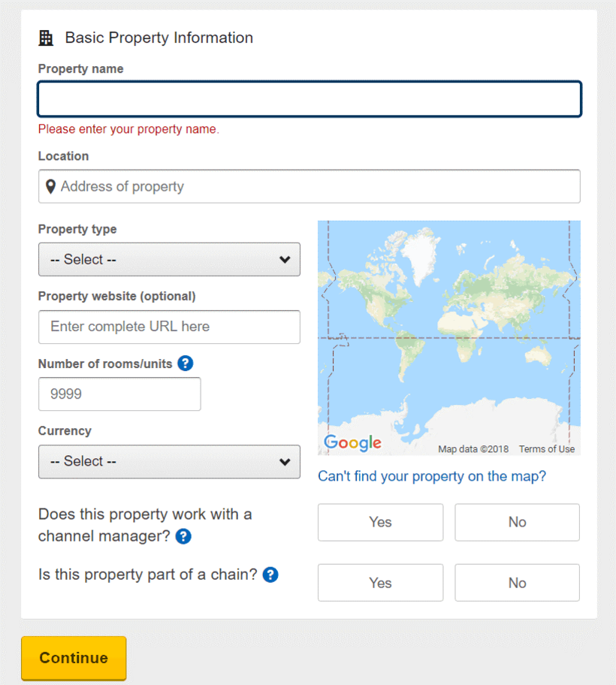This screenshot has height=685, width=616.
Task: Open Terms of Use map link
Action: [547, 449]
